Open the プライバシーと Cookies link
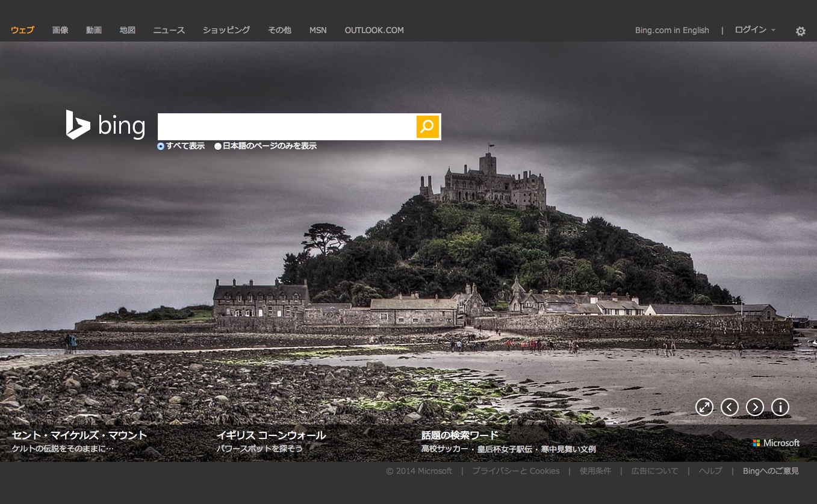This screenshot has height=504, width=817. (515, 471)
